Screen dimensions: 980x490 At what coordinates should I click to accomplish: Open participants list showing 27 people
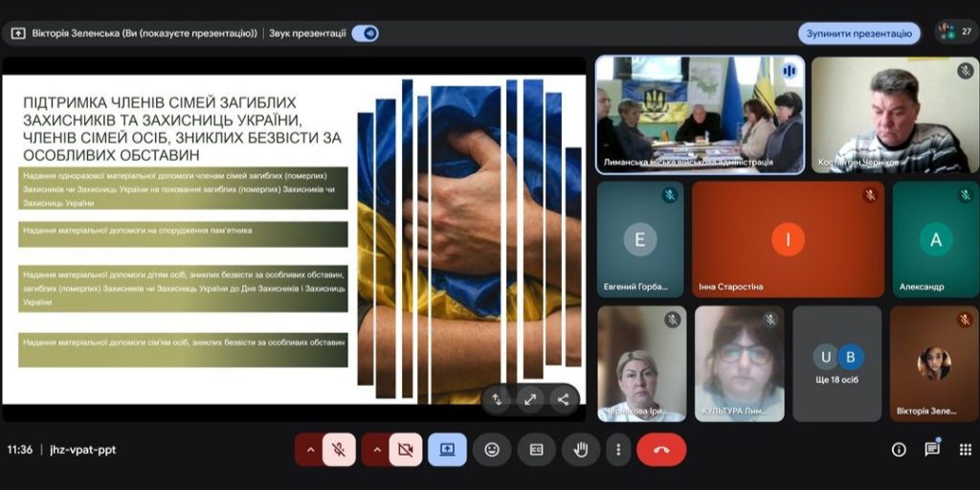955,32
